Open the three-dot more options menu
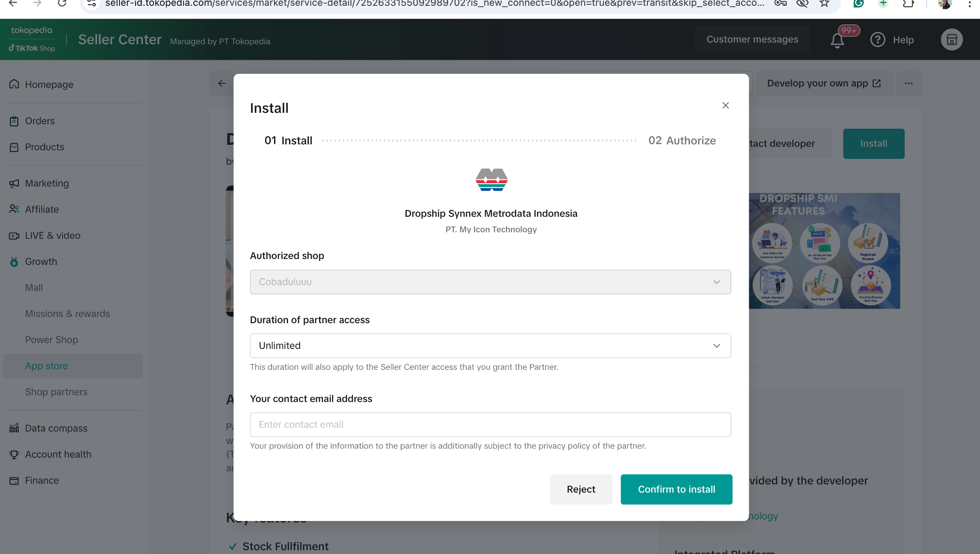Screen dimensions: 980x554 click(x=909, y=84)
